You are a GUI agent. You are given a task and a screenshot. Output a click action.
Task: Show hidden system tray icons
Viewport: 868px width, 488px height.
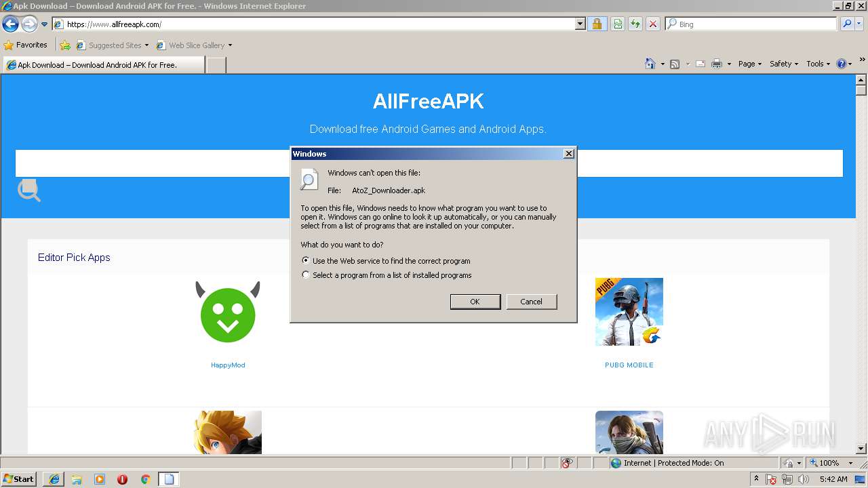tap(757, 479)
